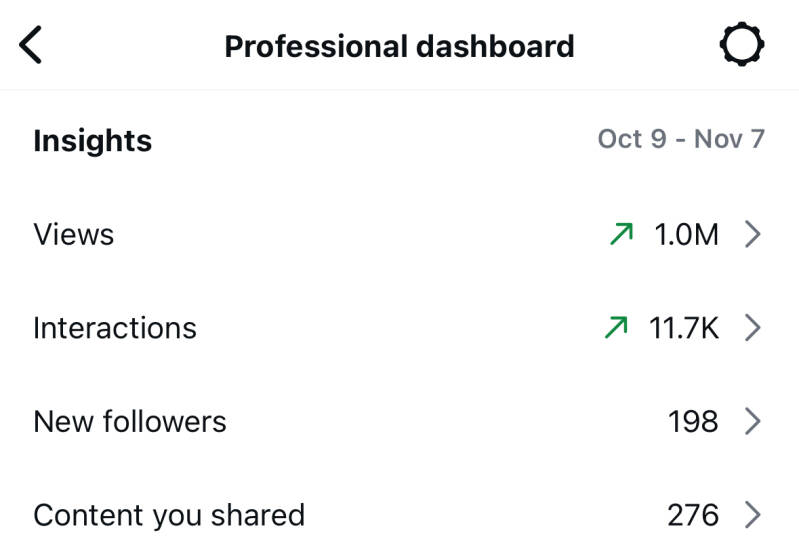Click the green trend arrow beside Views
The image size is (799, 558).
[621, 234]
